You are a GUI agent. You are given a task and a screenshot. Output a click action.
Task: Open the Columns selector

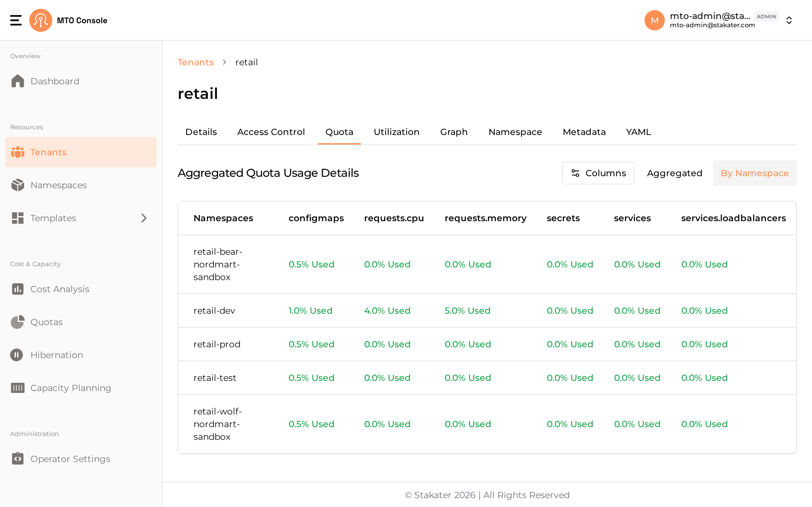(x=598, y=173)
